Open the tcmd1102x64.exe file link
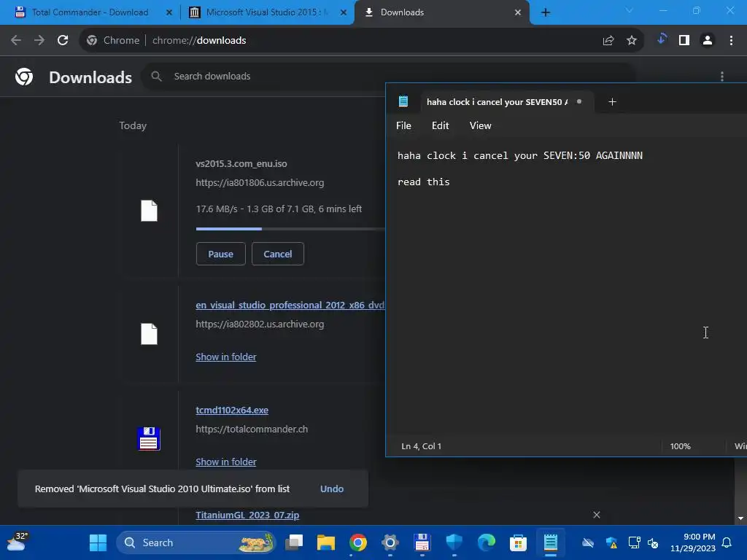This screenshot has width=747, height=560. [x=232, y=410]
